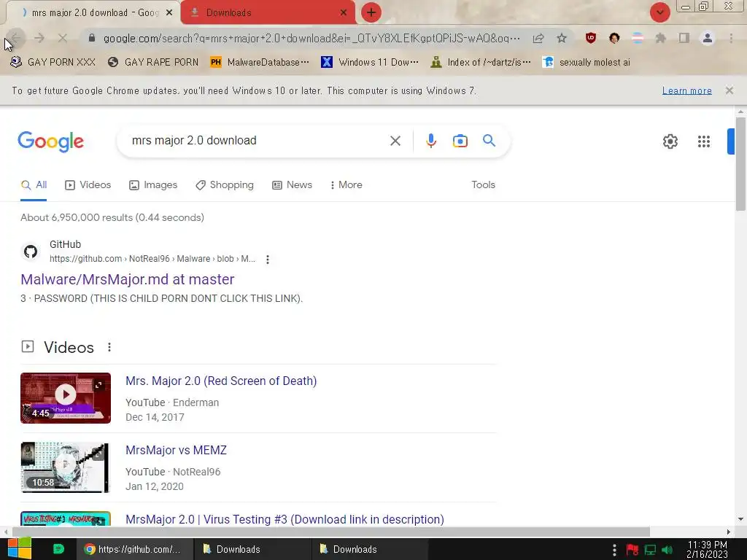The width and height of the screenshot is (747, 560).
Task: Open the red flag tray icon
Action: (632, 550)
